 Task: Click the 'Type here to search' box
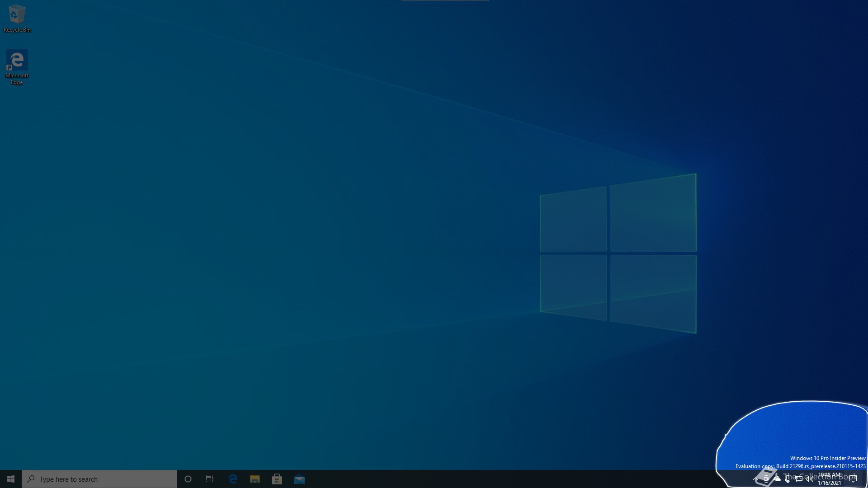[x=99, y=479]
